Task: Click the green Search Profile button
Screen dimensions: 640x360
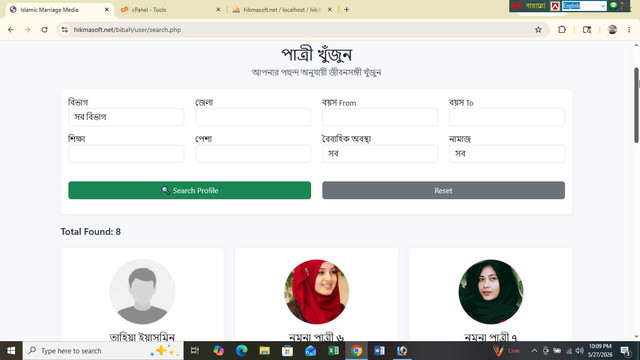Action: coord(190,190)
